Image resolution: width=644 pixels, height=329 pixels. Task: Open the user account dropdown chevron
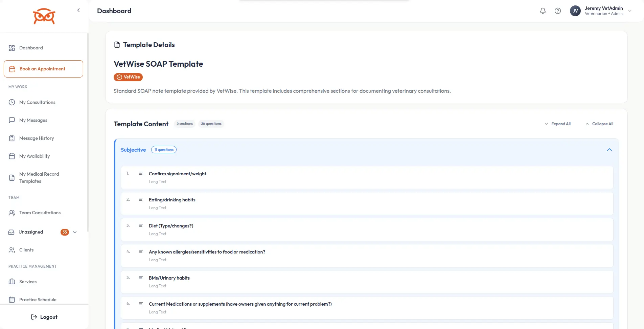pyautogui.click(x=630, y=11)
